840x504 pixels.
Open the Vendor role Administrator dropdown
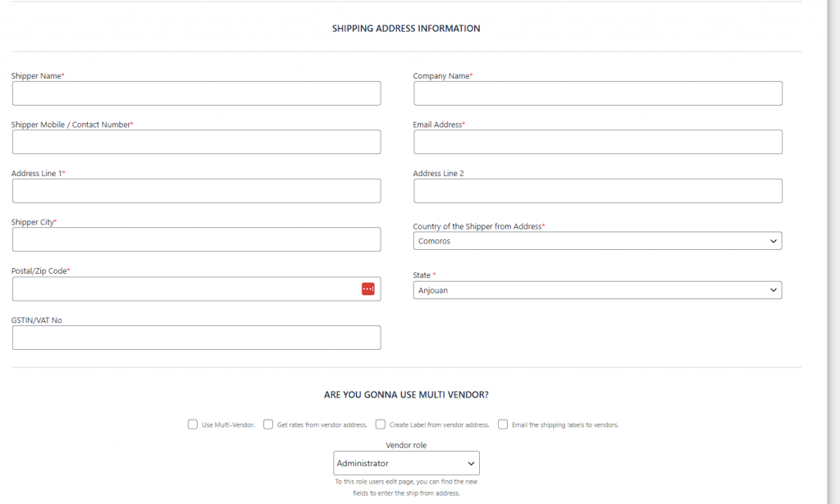pyautogui.click(x=406, y=463)
